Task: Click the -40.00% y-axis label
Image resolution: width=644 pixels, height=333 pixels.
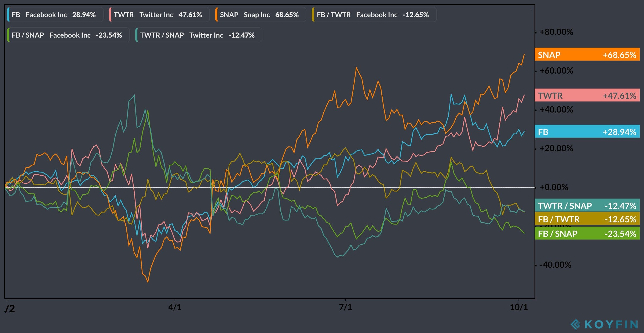Action: click(x=555, y=265)
